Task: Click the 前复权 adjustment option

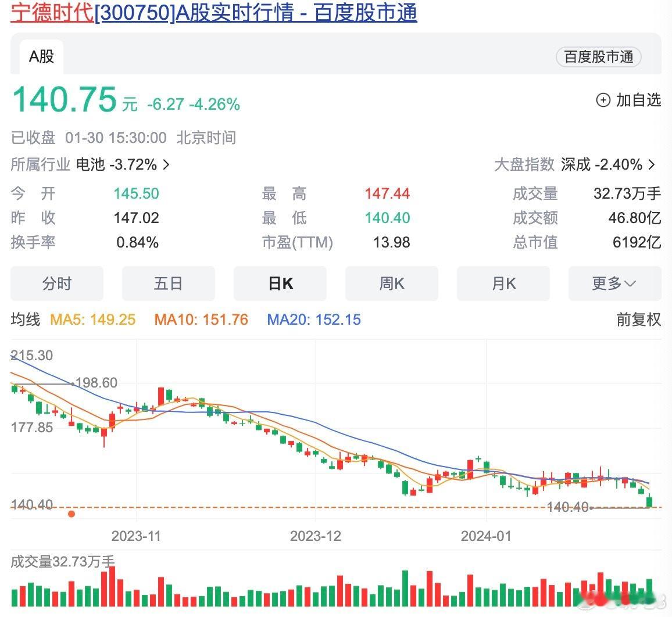Action: pos(638,319)
